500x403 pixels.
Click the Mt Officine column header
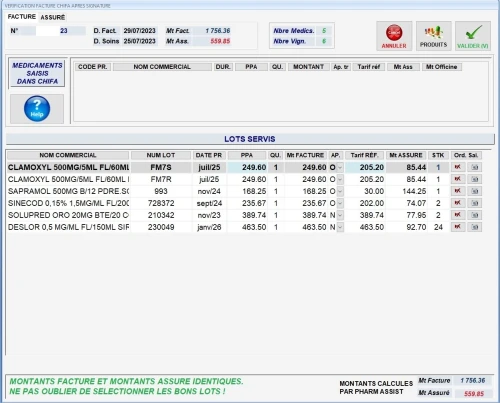tap(442, 67)
